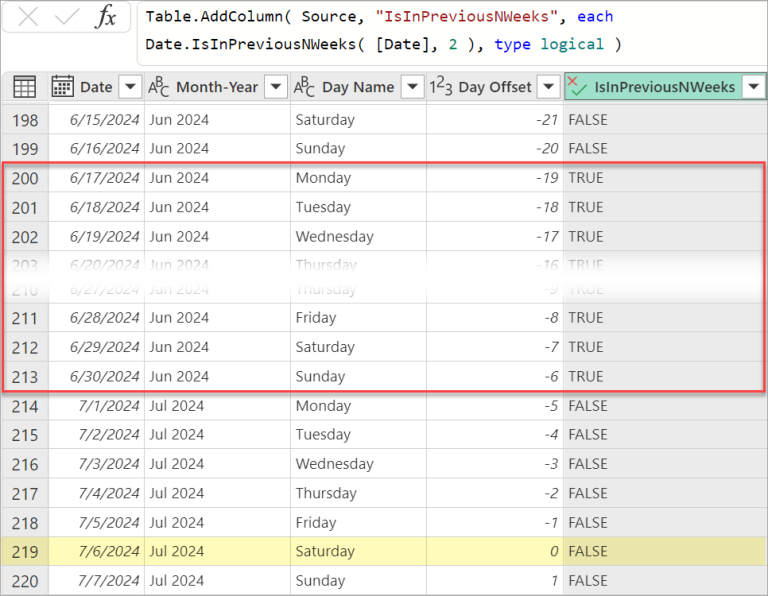Open the Date column filter dropdown
Viewport: 768px width, 596px height.
130,87
